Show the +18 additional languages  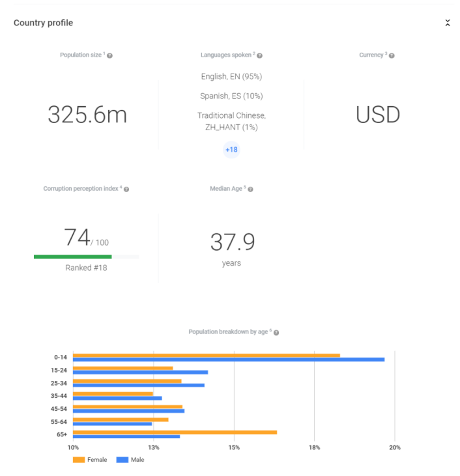pyautogui.click(x=231, y=150)
